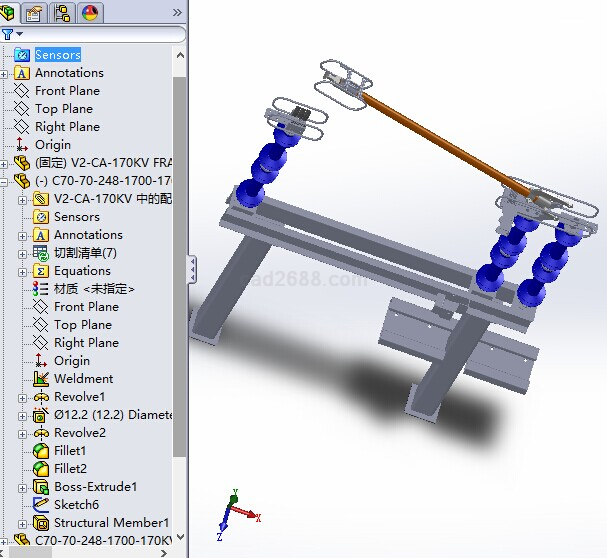Image resolution: width=607 pixels, height=558 pixels.
Task: Expand the Boss-Extrude1 feature node
Action: click(23, 487)
